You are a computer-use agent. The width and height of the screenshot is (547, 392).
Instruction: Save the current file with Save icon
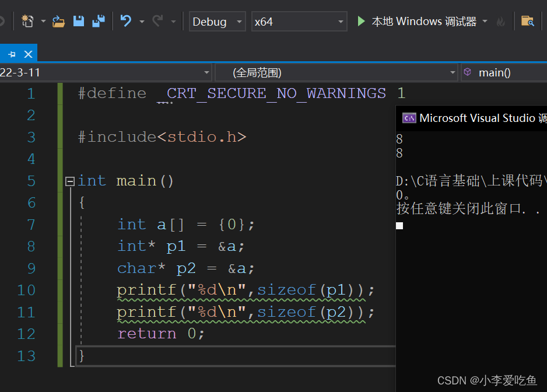[x=79, y=22]
